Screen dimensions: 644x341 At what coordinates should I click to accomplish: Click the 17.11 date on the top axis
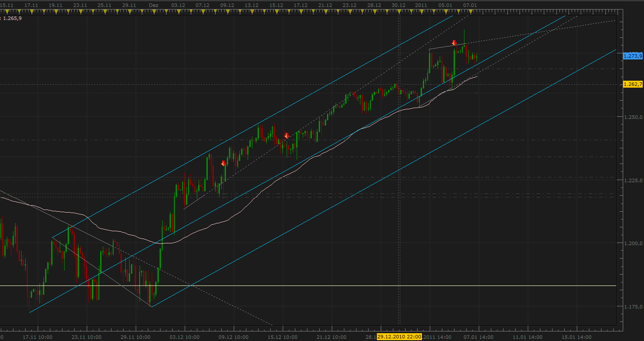click(31, 5)
